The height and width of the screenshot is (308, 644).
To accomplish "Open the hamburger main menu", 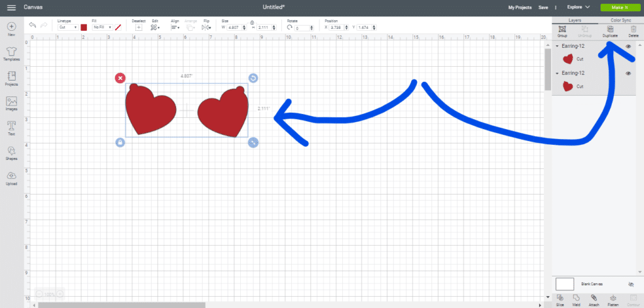I will tap(11, 7).
